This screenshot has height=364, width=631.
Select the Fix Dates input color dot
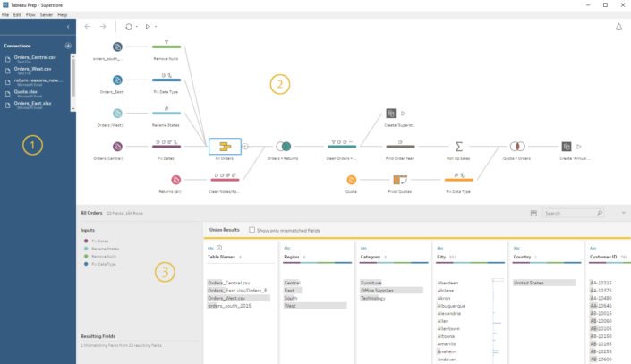click(x=86, y=241)
